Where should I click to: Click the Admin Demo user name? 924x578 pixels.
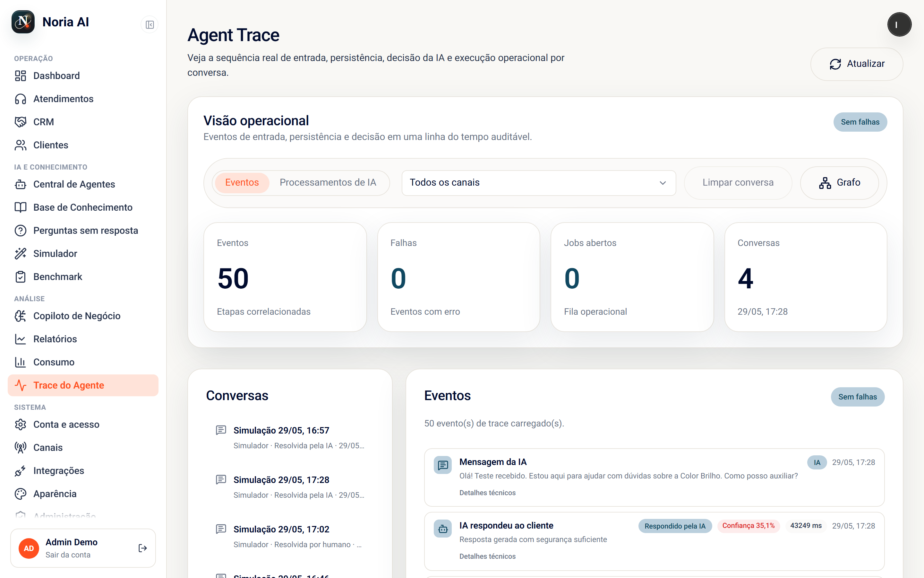[72, 542]
